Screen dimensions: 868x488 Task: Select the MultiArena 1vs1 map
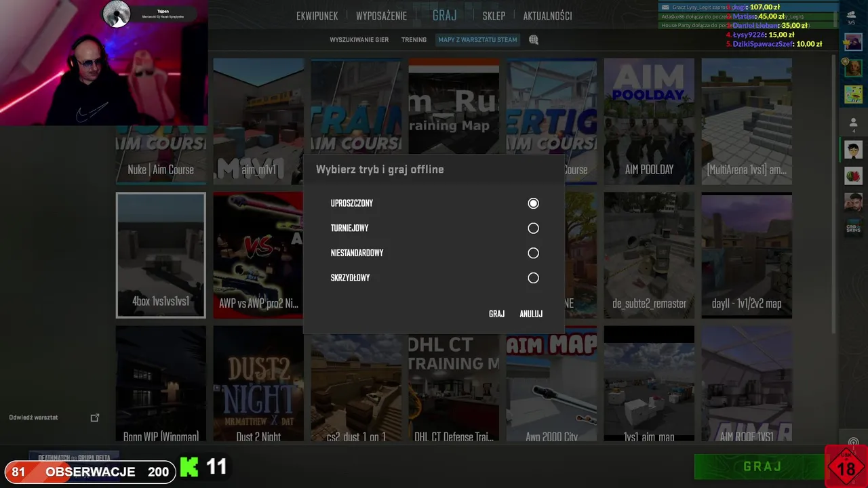tap(747, 121)
